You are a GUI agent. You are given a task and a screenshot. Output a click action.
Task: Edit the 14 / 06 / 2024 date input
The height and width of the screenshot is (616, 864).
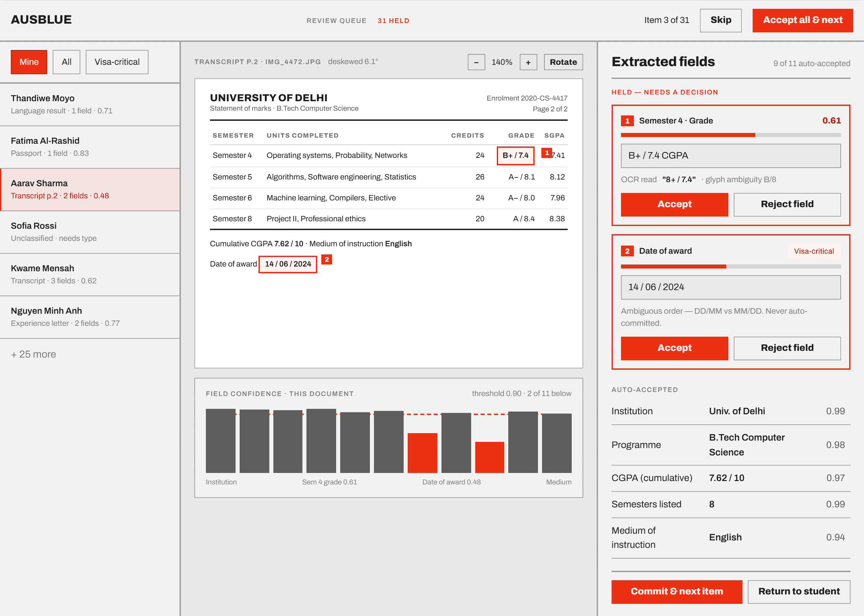[x=731, y=287]
